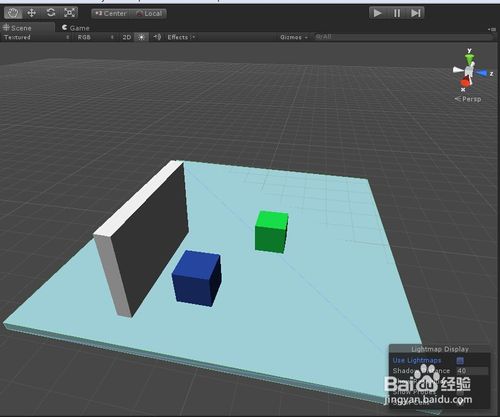The height and width of the screenshot is (417, 500).
Task: Click the Pause button
Action: [397, 13]
